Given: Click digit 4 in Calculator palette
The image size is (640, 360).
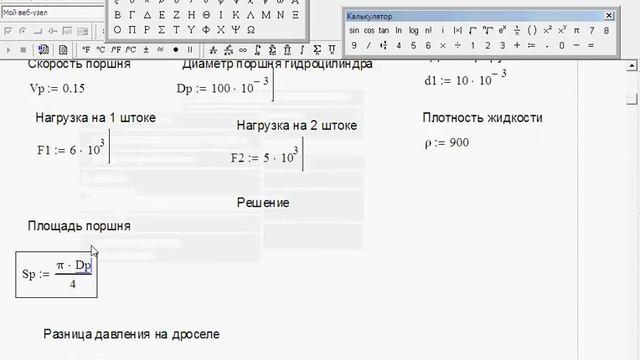Looking at the screenshot, I should coord(398,45).
